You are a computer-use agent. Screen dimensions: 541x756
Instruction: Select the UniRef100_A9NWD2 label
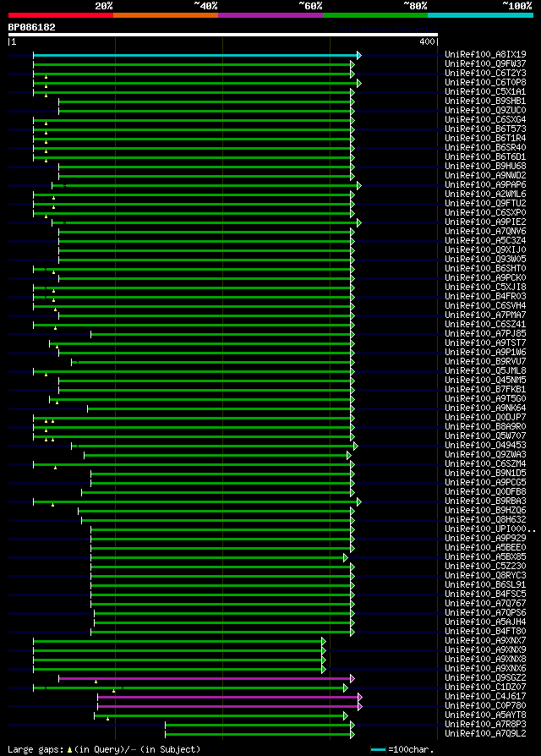(x=485, y=175)
